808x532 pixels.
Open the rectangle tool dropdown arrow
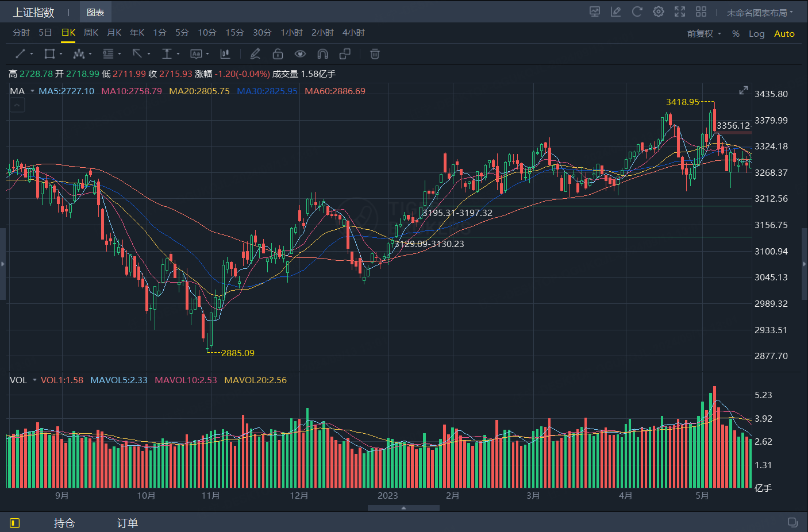61,54
